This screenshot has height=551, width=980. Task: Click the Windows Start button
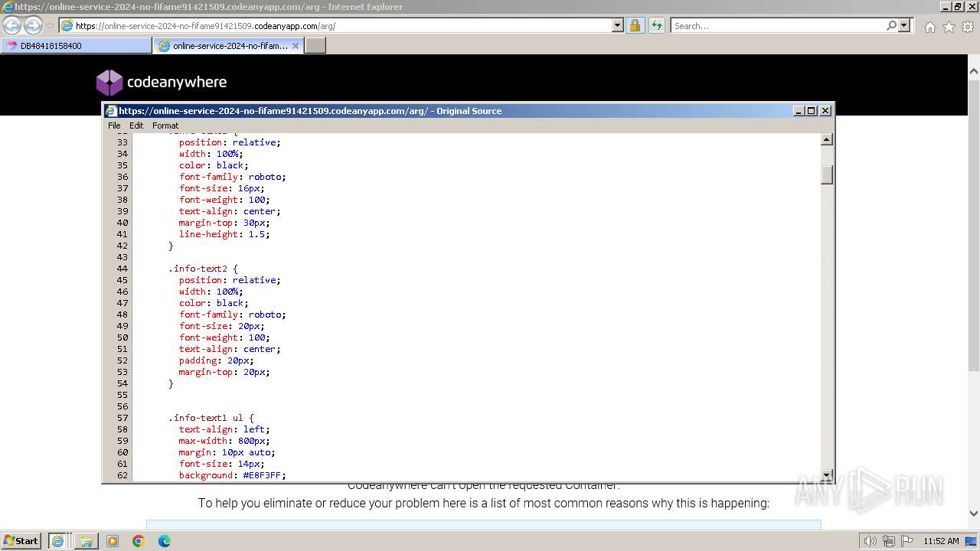(x=21, y=540)
